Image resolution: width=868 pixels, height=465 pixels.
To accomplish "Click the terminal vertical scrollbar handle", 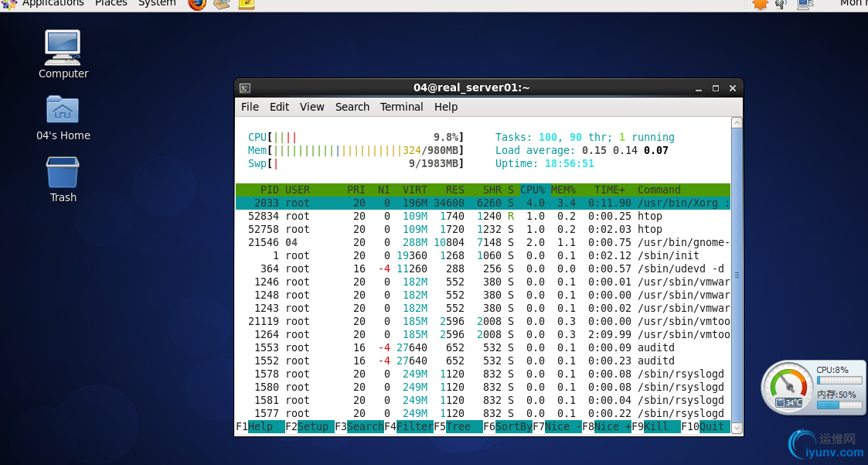I will pyautogui.click(x=737, y=275).
